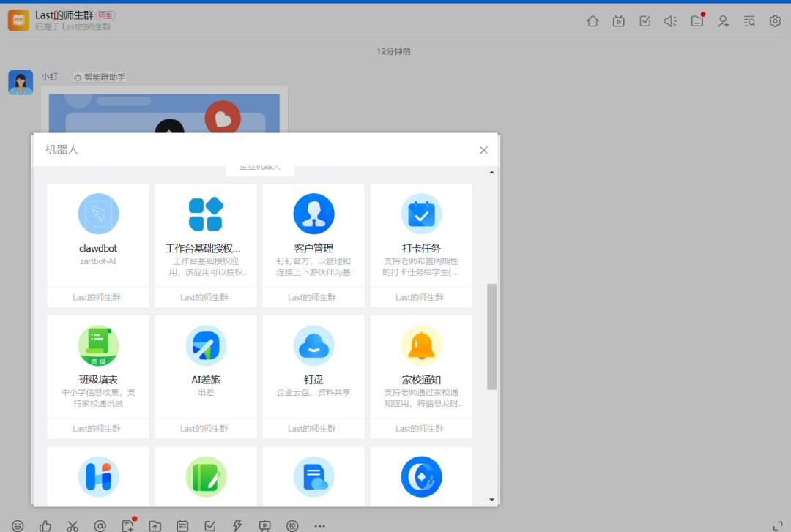Open group files folder icon
The width and height of the screenshot is (791, 532).
[697, 21]
